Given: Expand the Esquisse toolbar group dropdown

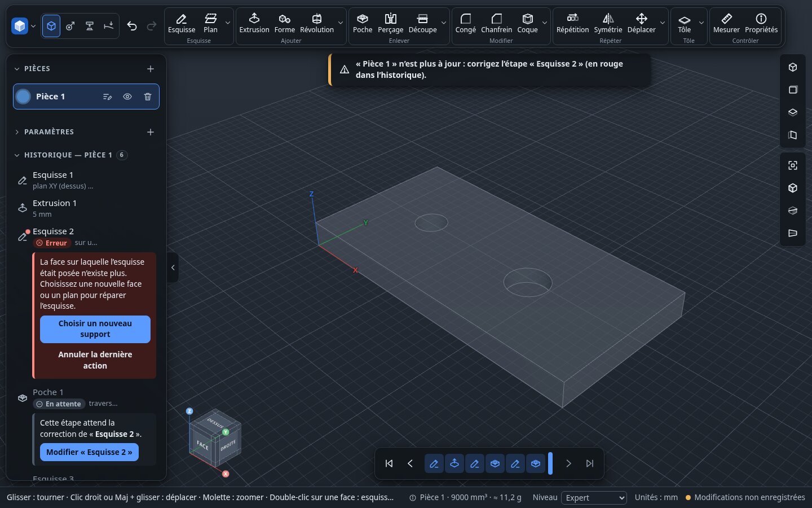Looking at the screenshot, I should (227, 23).
